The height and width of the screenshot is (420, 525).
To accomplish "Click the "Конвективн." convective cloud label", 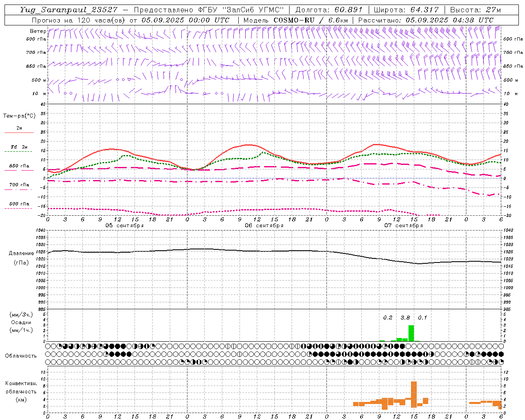I will [x=21, y=383].
